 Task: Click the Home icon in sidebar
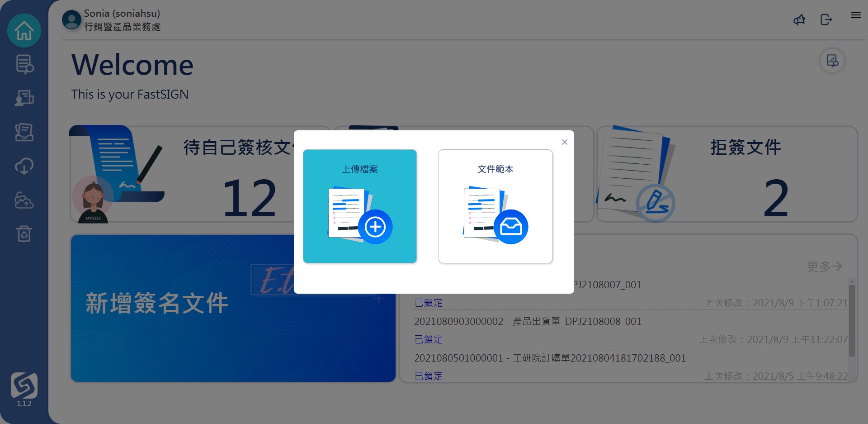point(24,31)
